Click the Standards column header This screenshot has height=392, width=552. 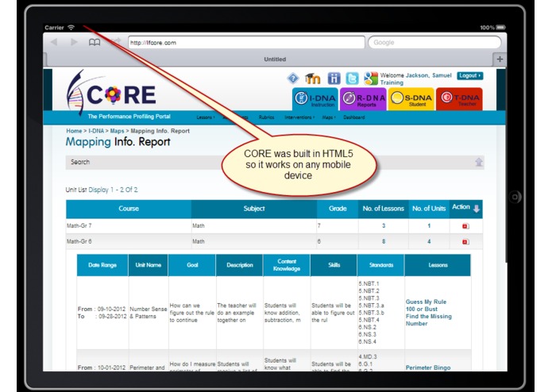coord(381,265)
